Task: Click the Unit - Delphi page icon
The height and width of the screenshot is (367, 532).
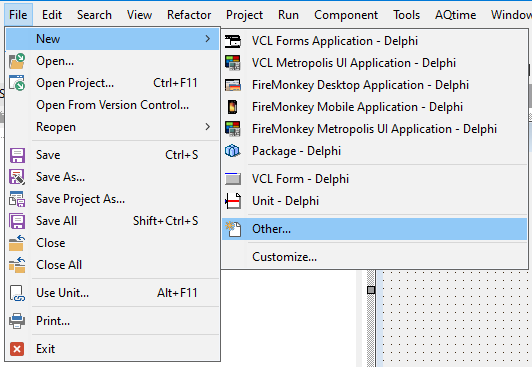Action: coord(233,201)
